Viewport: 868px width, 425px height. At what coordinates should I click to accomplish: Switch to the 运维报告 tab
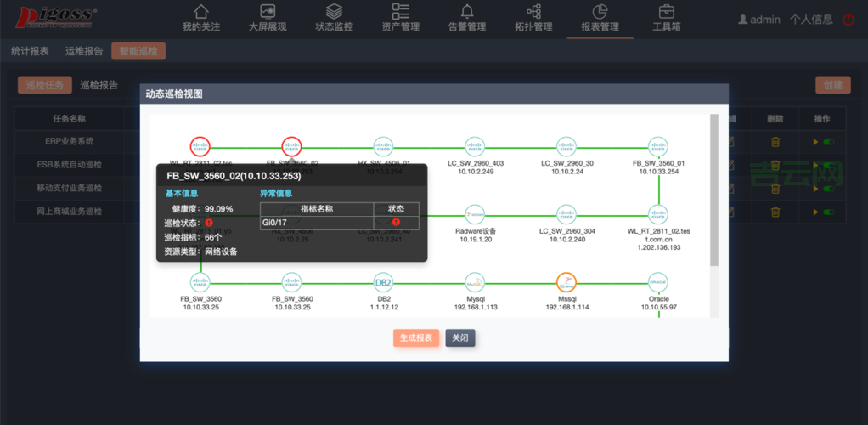[x=84, y=51]
